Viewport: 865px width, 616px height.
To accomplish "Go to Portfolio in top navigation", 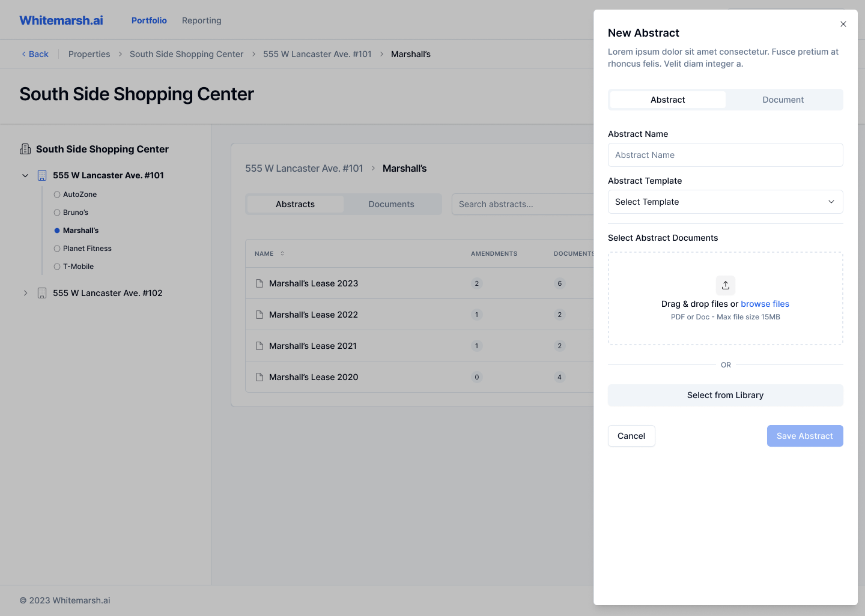I will [149, 20].
